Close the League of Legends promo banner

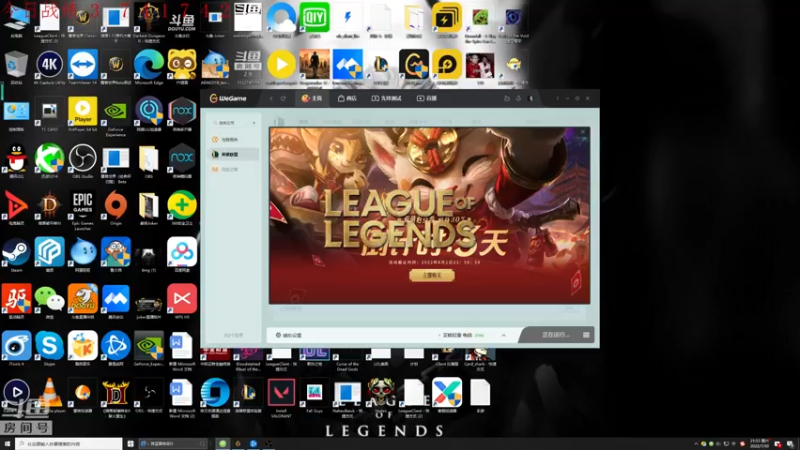pyautogui.click(x=583, y=132)
